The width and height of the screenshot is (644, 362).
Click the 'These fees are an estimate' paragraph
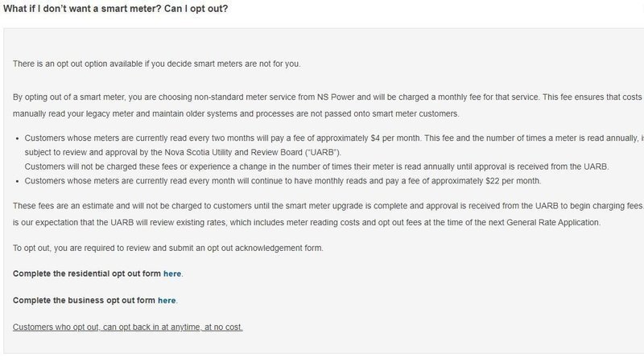pyautogui.click(x=242, y=207)
